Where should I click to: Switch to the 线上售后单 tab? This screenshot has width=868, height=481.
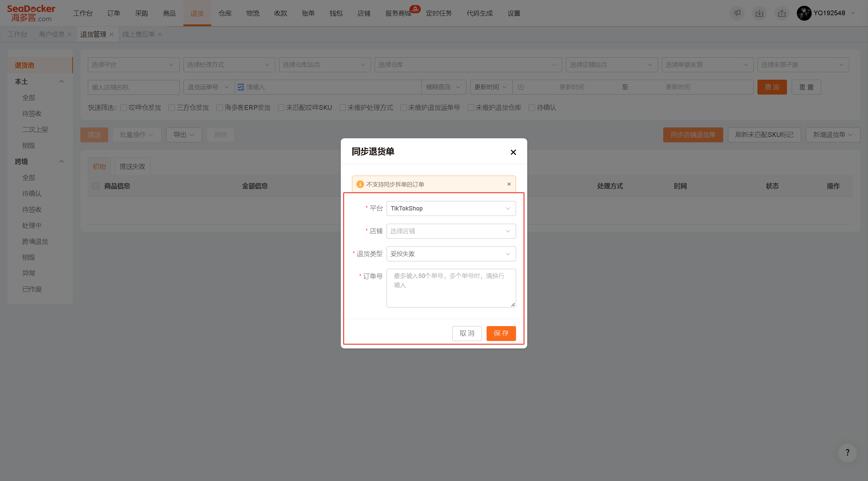(x=138, y=34)
